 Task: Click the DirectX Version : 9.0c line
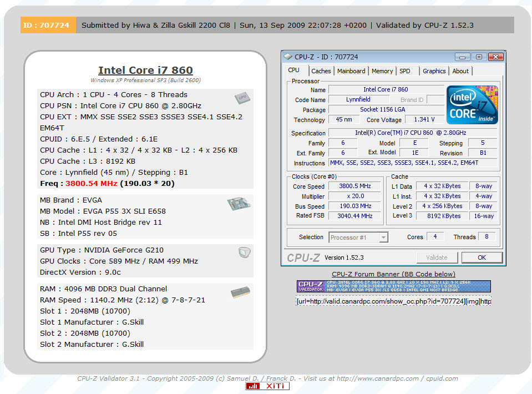80,272
